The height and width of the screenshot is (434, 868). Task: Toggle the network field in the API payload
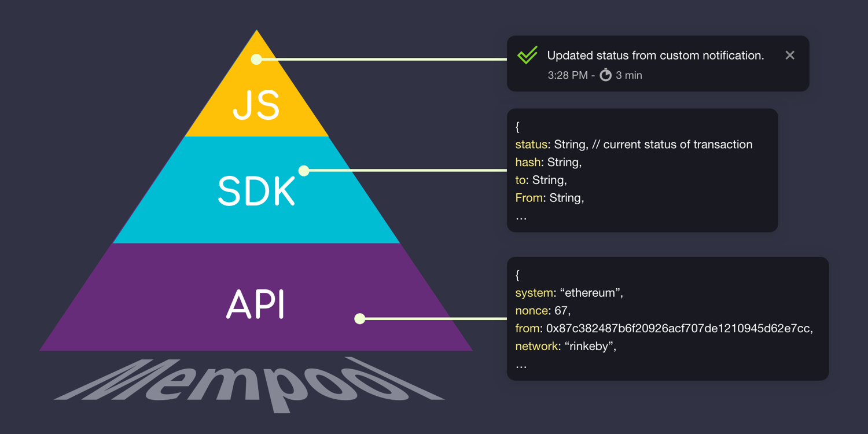coord(536,346)
